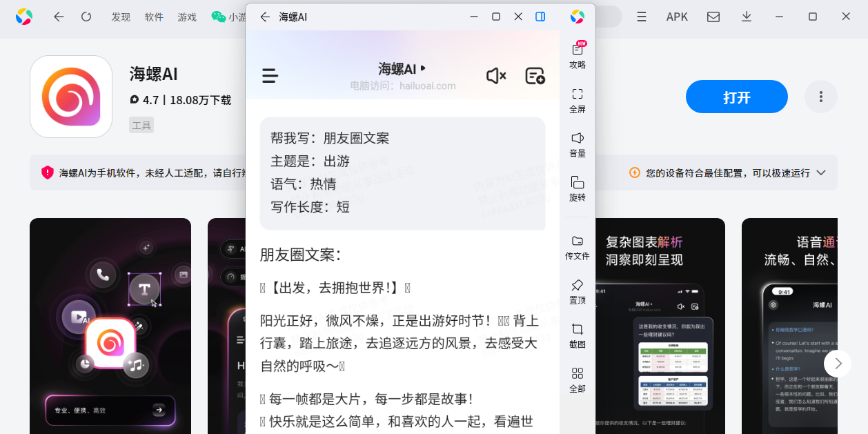
Task: Toggle the sidebar panel in title bar
Action: (540, 17)
